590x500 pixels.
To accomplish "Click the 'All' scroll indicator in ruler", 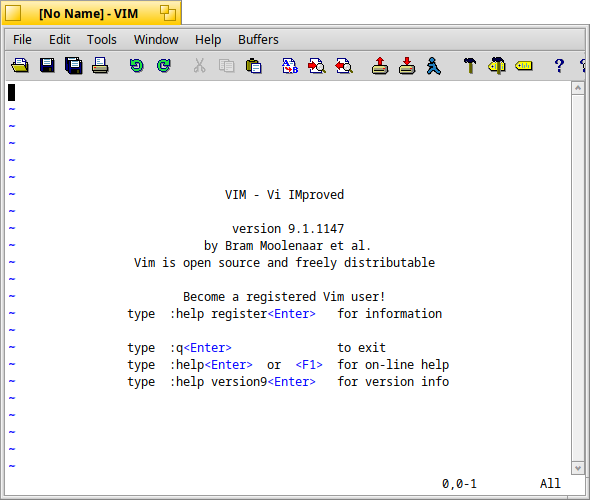I will click(x=550, y=483).
